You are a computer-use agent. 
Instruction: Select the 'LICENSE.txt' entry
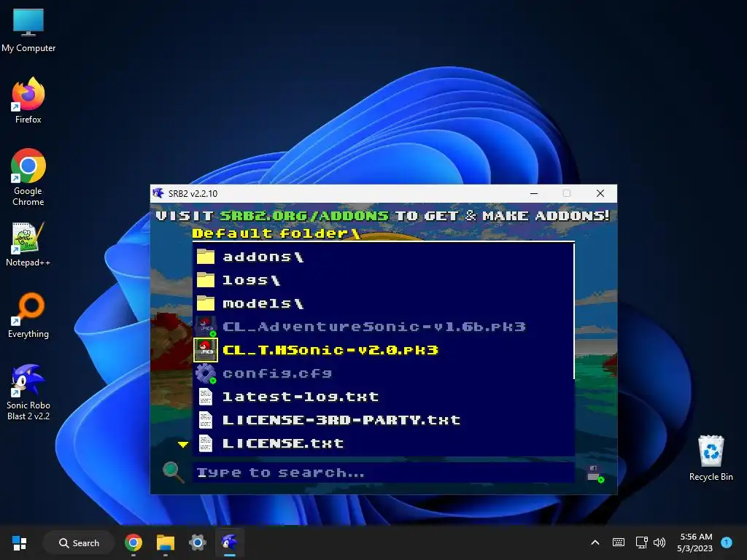(284, 443)
